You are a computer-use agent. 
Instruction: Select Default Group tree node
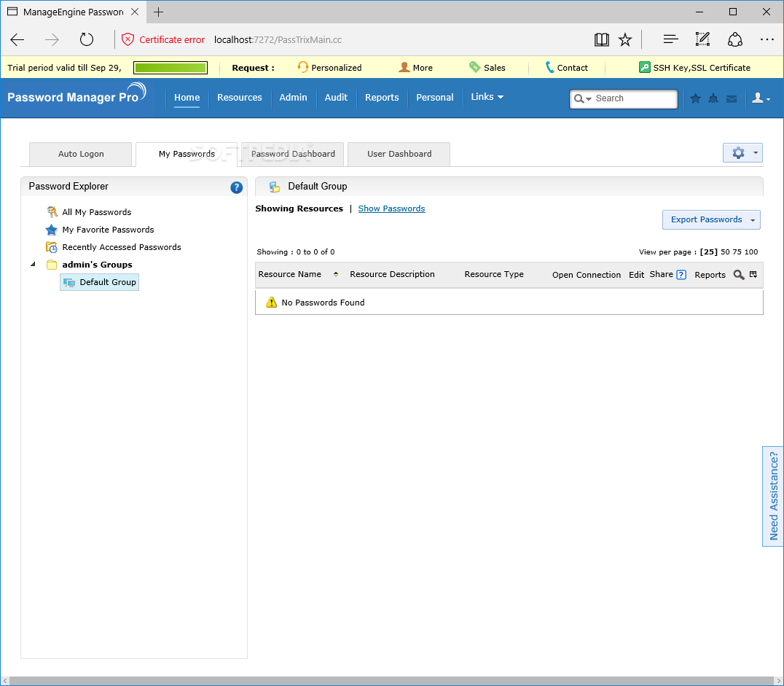pyautogui.click(x=100, y=282)
